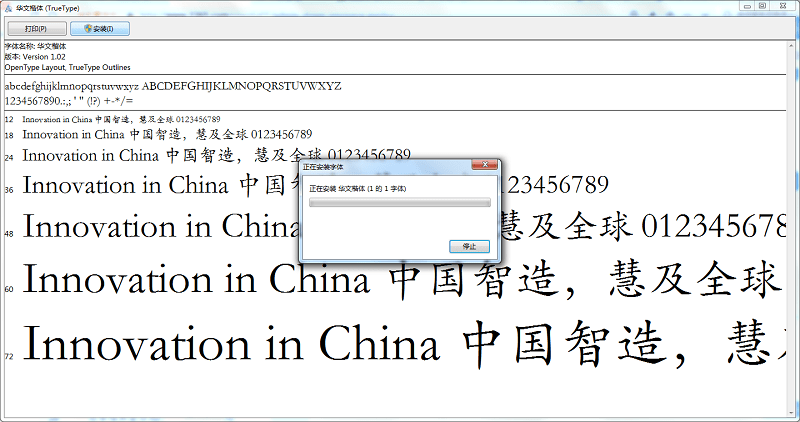Close the 正在安装字体 dialog

click(485, 164)
